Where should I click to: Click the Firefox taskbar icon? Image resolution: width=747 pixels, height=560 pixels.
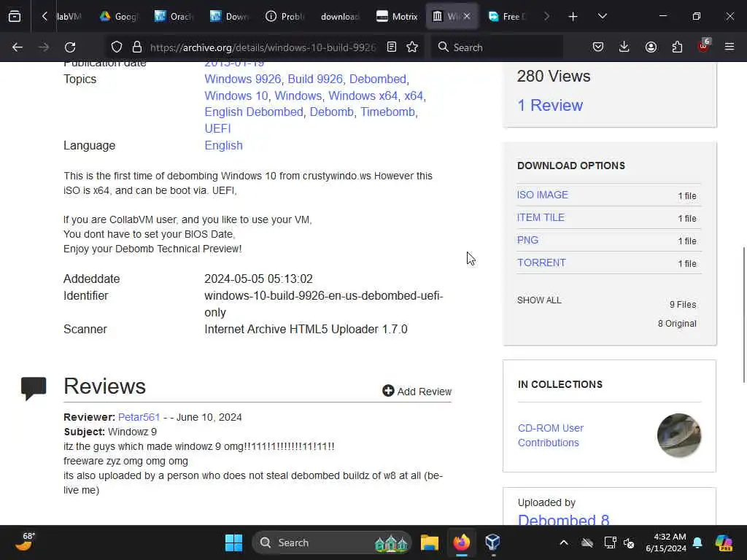point(461,542)
